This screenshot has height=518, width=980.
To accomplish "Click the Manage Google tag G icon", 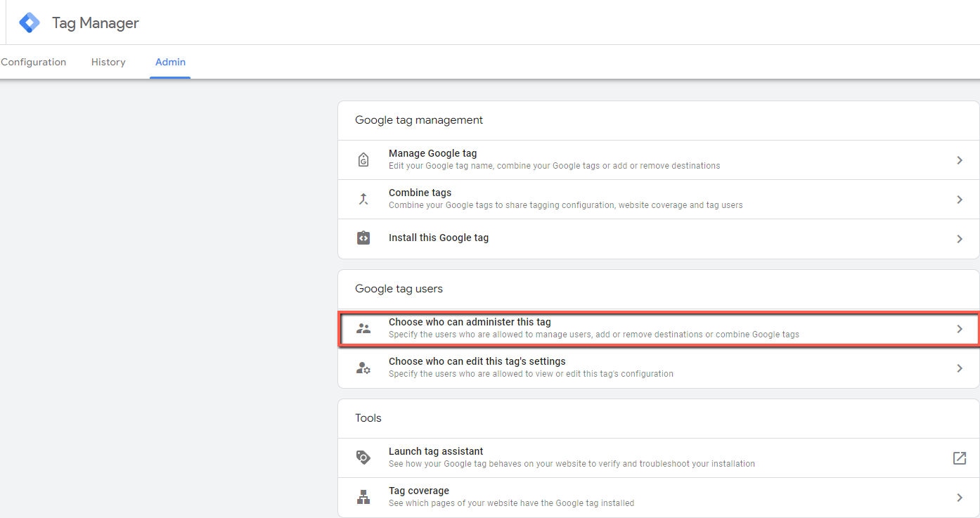I will pos(363,160).
